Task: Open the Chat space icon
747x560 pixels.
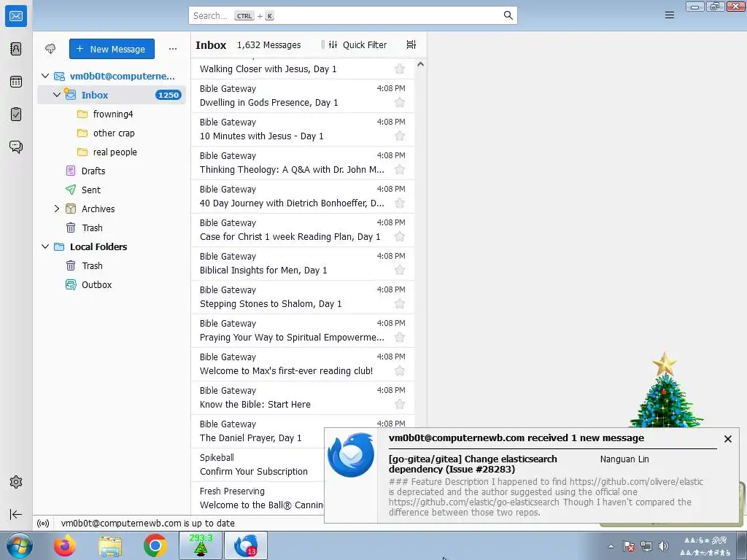Action: click(16, 147)
